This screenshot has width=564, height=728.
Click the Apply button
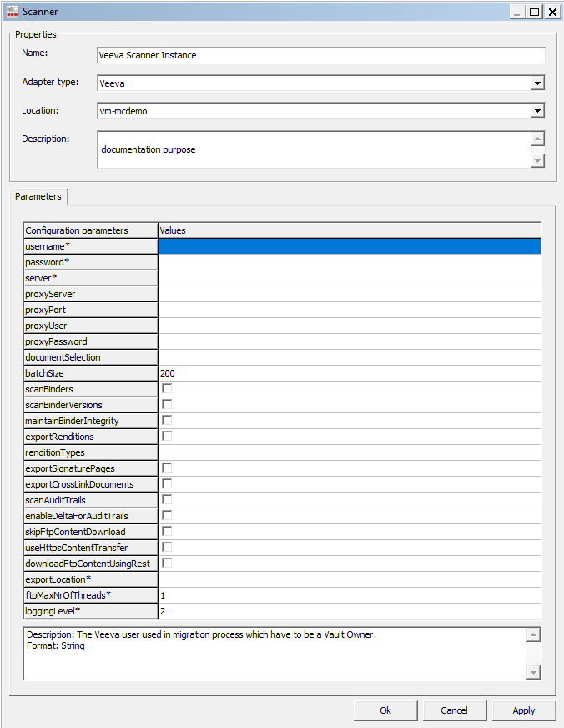click(524, 710)
